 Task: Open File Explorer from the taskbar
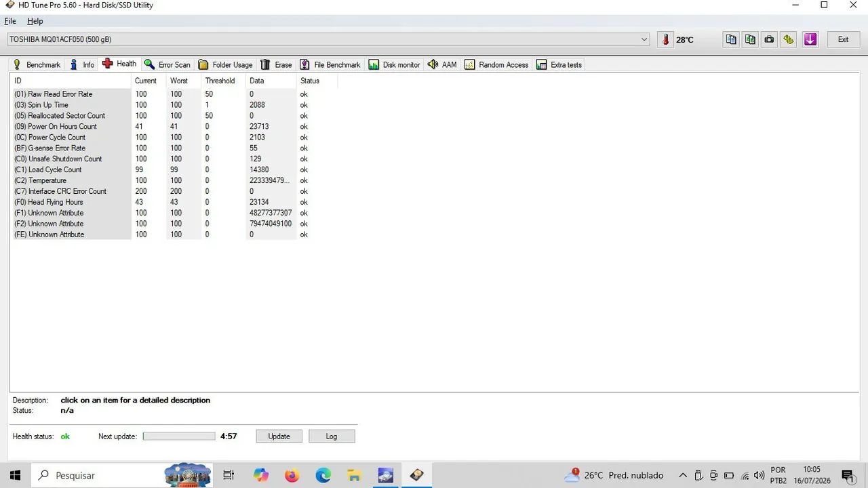click(x=354, y=475)
